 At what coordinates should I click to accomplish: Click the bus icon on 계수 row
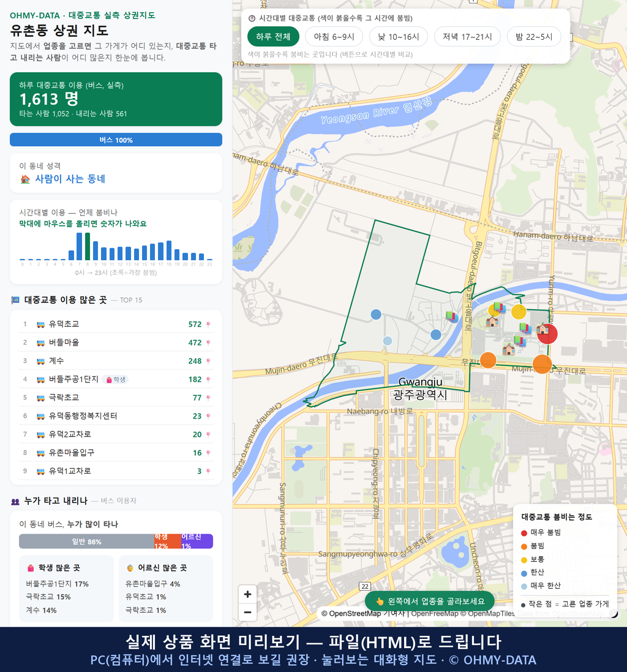click(x=41, y=361)
